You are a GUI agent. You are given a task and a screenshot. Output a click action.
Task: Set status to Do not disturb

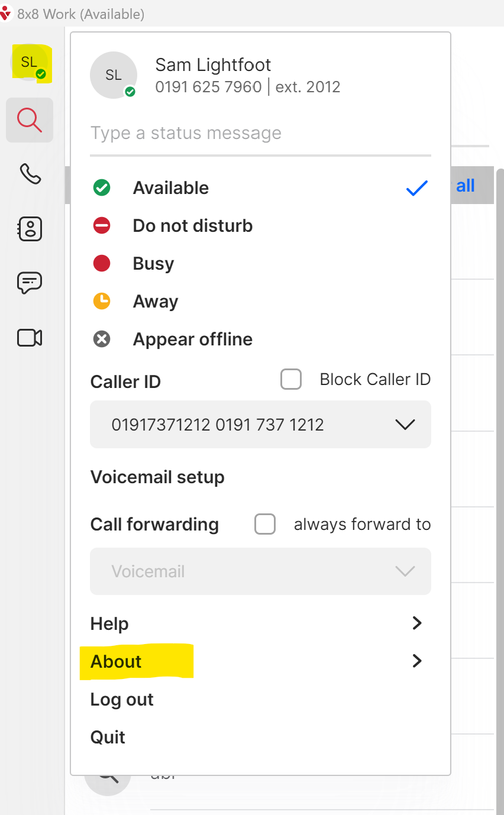coord(260,226)
